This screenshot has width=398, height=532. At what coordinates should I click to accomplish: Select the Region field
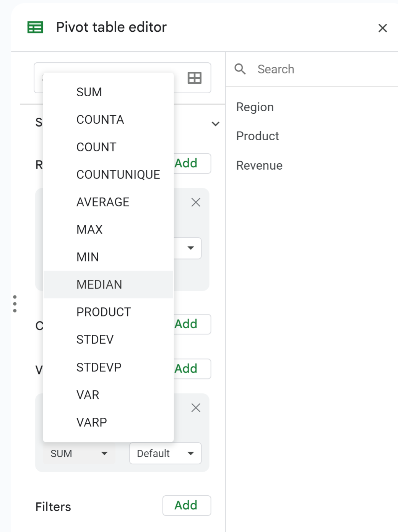pos(255,107)
